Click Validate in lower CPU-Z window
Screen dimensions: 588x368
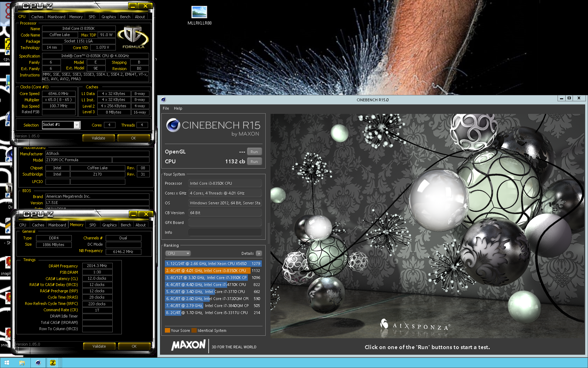coord(99,346)
